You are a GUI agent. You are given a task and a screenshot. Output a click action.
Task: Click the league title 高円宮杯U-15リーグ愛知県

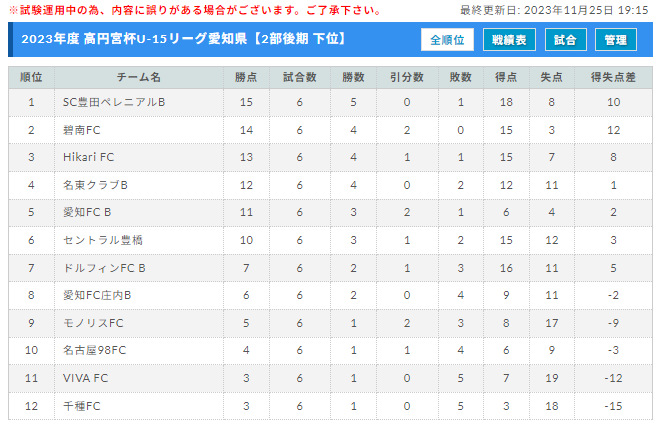click(x=166, y=39)
